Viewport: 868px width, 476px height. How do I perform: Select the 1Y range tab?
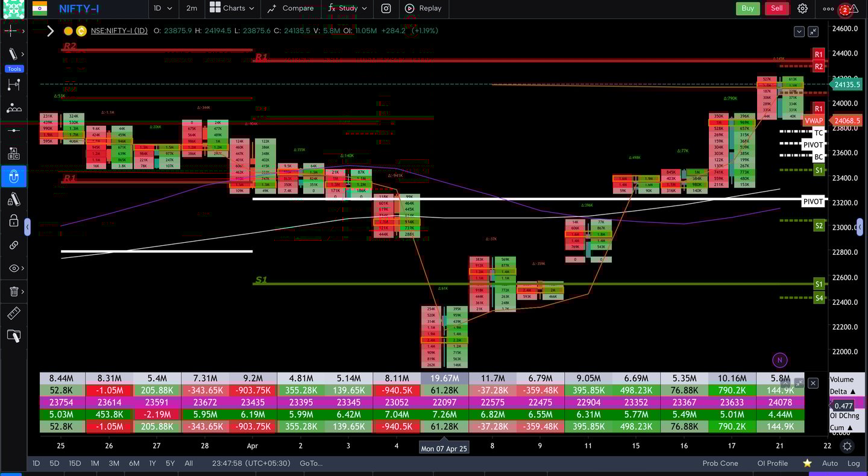coord(153,463)
